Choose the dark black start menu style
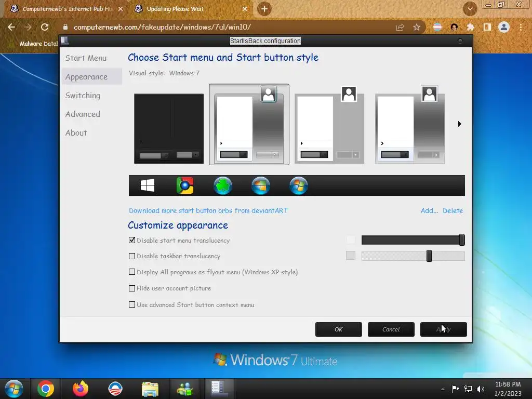 click(x=169, y=129)
